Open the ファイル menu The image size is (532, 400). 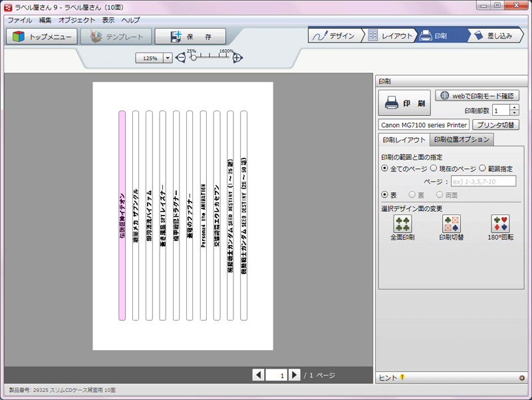(x=20, y=20)
